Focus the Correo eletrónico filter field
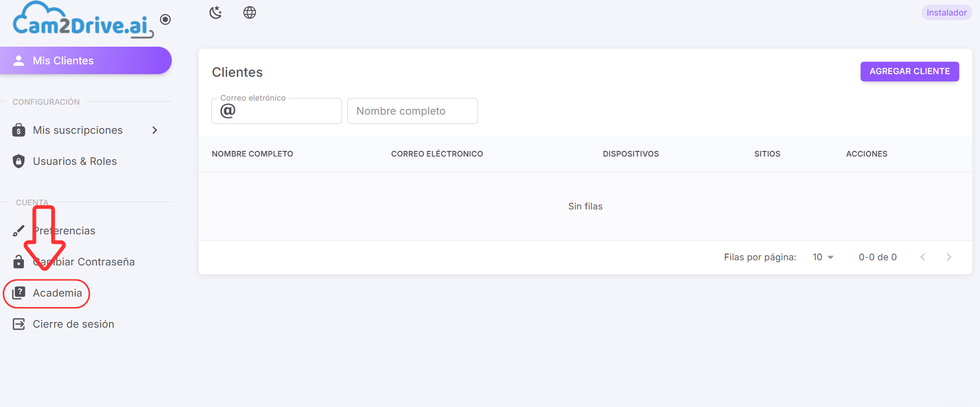 tap(277, 111)
